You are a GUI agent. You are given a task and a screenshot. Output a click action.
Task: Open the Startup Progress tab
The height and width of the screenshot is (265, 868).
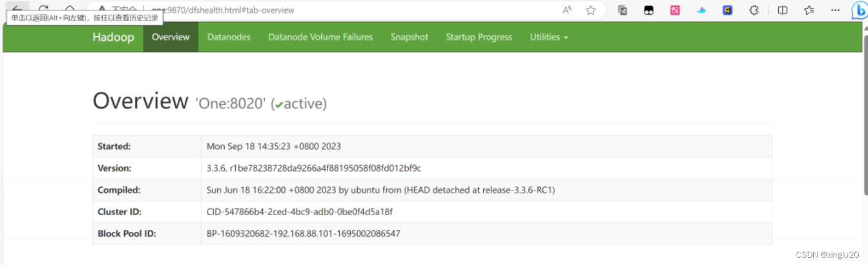tap(479, 37)
